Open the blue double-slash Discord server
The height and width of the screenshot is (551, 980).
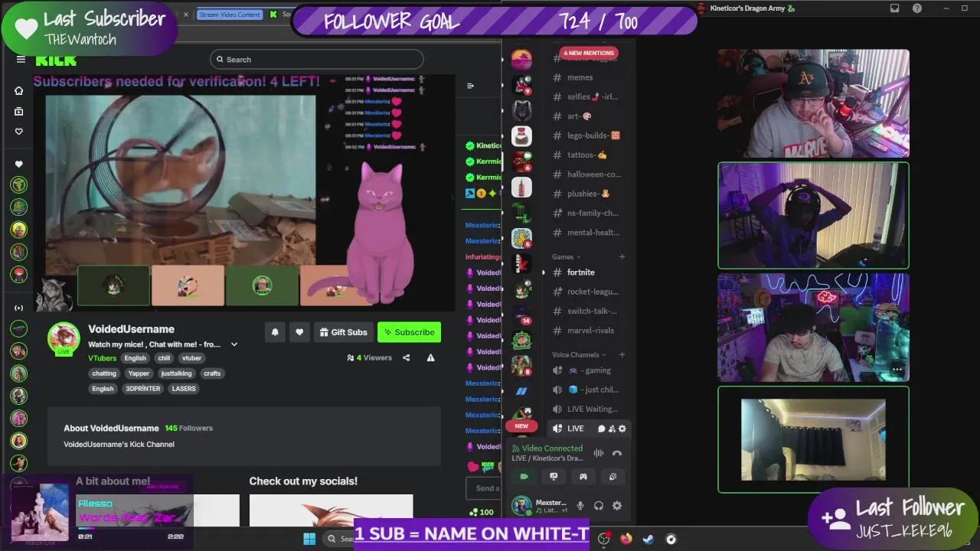[521, 391]
